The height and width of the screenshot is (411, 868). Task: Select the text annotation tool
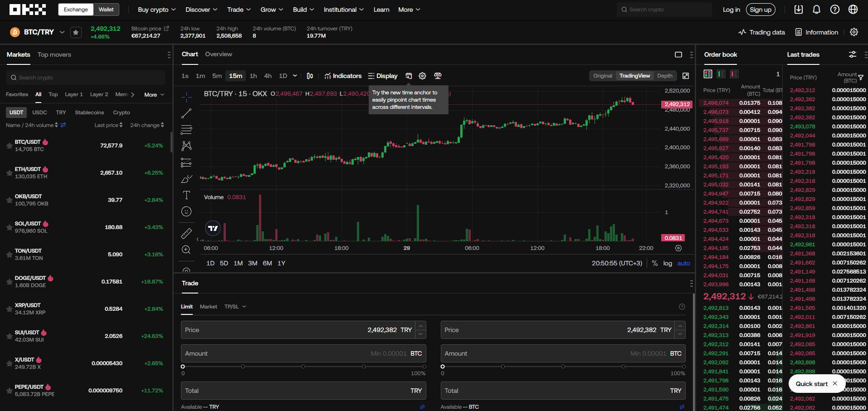[186, 195]
